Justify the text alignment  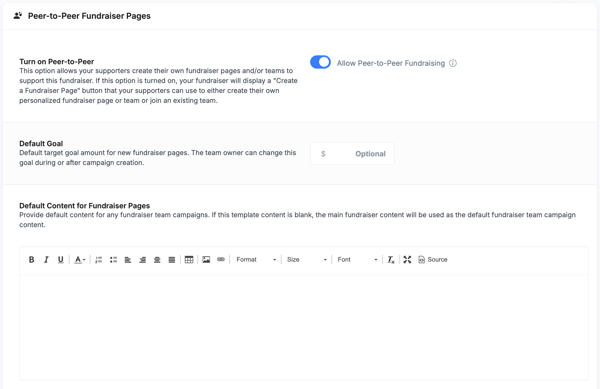click(x=172, y=260)
